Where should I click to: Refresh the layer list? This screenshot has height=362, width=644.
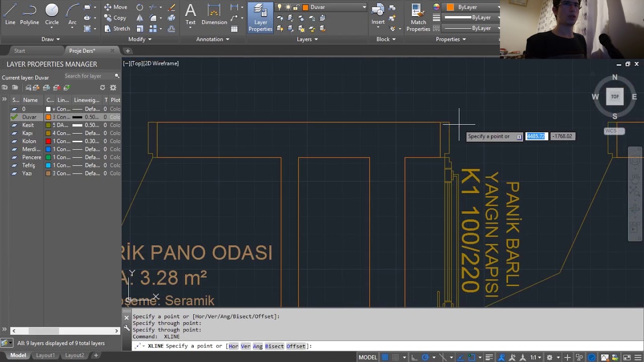103,87
